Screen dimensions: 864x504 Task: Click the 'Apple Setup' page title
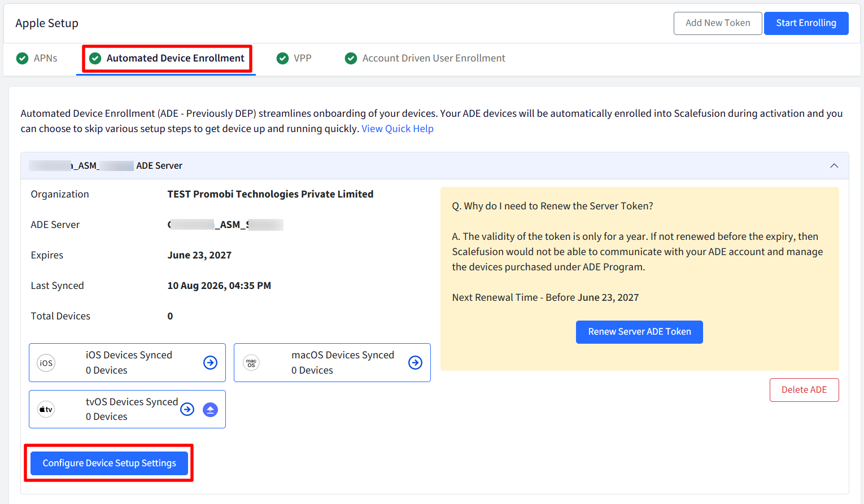47,23
